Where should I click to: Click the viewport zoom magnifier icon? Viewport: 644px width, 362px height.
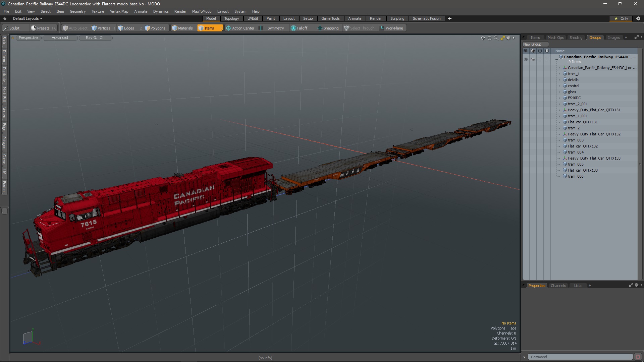[496, 38]
